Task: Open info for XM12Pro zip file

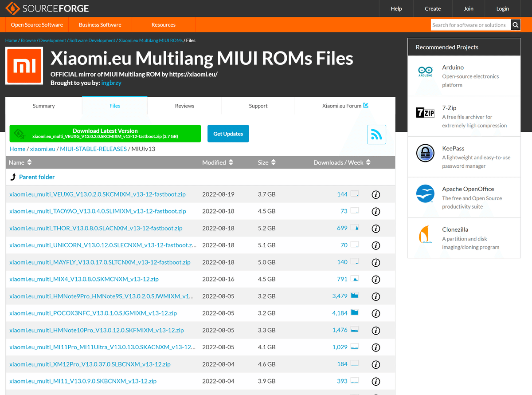Action: pyautogui.click(x=376, y=364)
